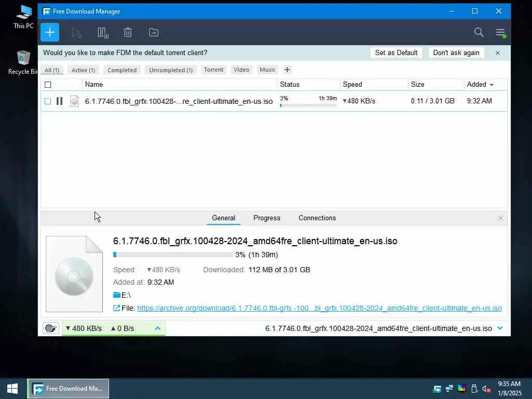This screenshot has width=532, height=399.
Task: Pause the ISO download using pause icon
Action: [59, 101]
